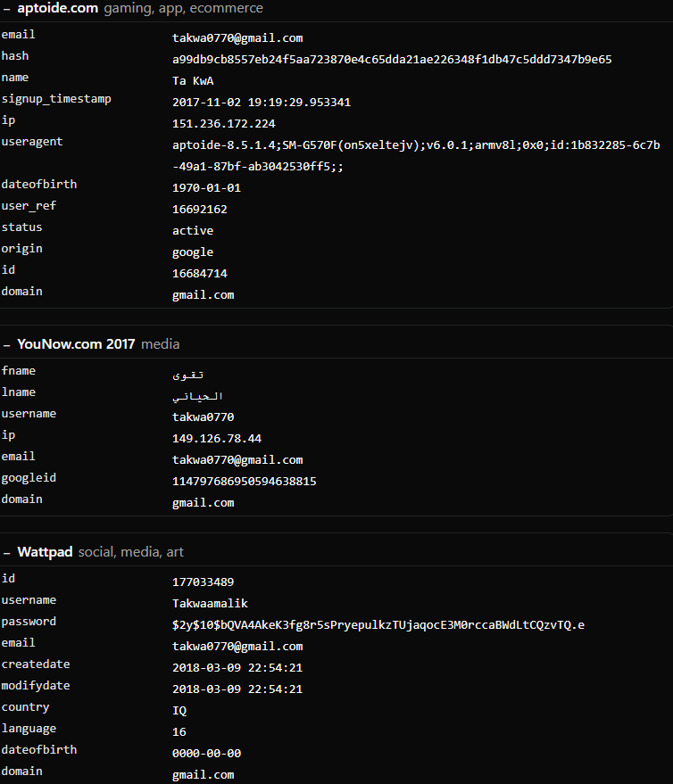Click the fname field label
The height and width of the screenshot is (784, 673).
click(19, 371)
